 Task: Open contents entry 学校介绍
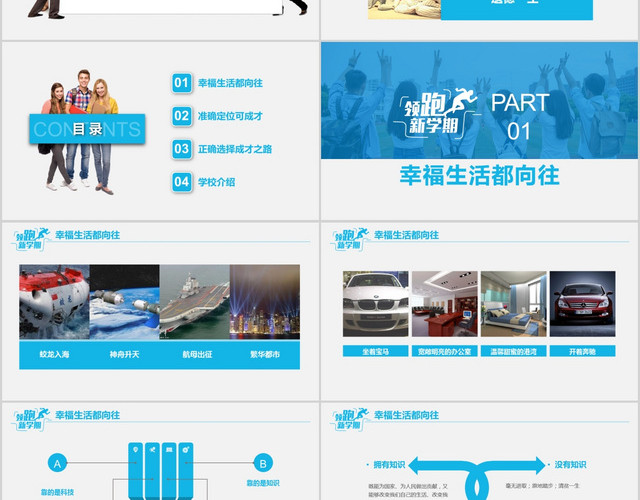(x=216, y=182)
